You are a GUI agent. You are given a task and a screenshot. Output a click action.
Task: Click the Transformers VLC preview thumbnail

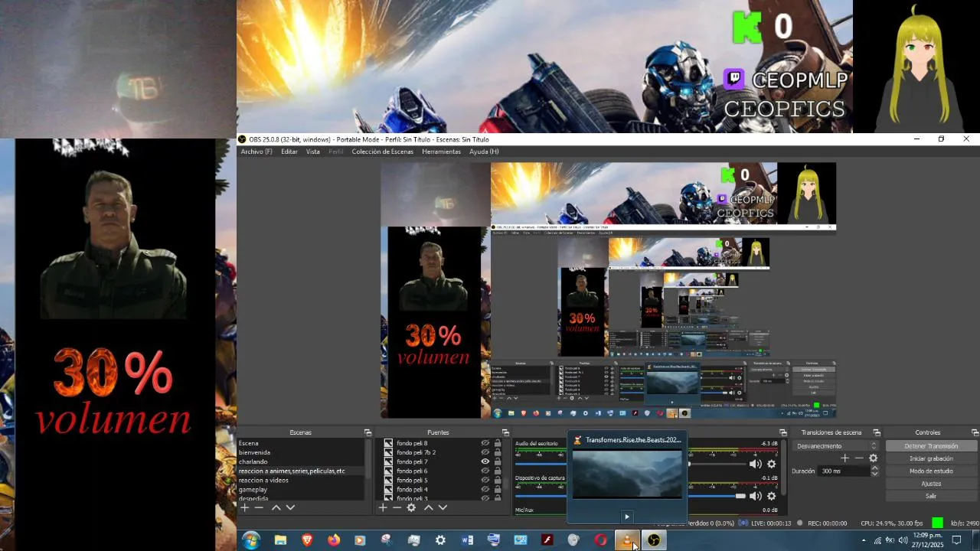627,474
